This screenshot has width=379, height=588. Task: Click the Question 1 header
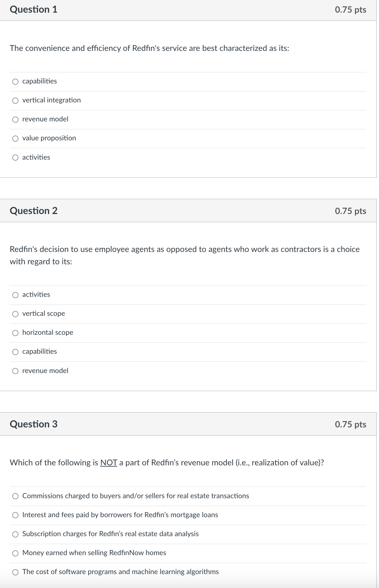pyautogui.click(x=34, y=9)
